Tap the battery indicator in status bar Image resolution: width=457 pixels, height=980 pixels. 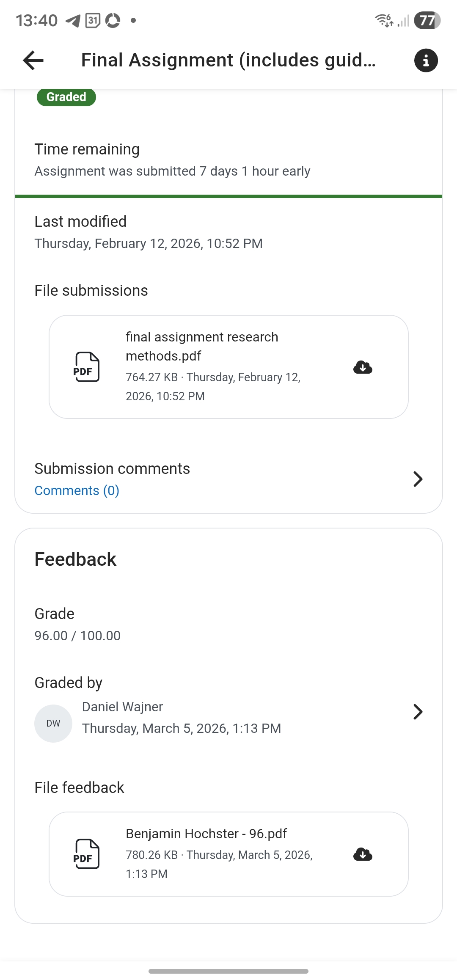point(427,20)
